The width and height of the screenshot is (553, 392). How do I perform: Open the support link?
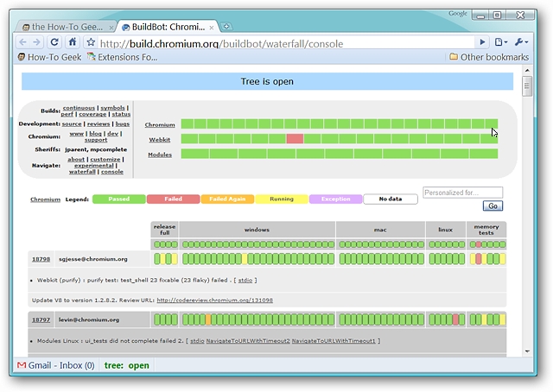tap(96, 140)
